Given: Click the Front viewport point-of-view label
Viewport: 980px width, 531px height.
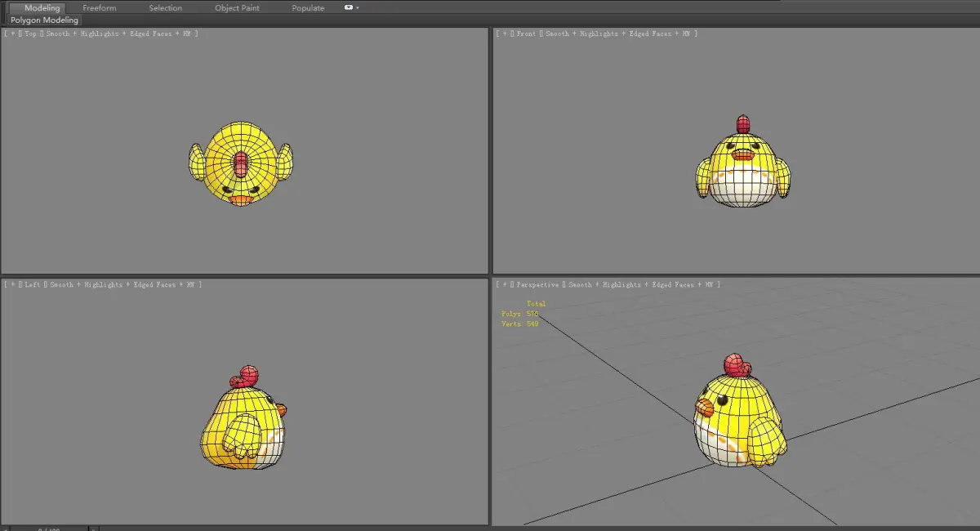Looking at the screenshot, I should 526,33.
